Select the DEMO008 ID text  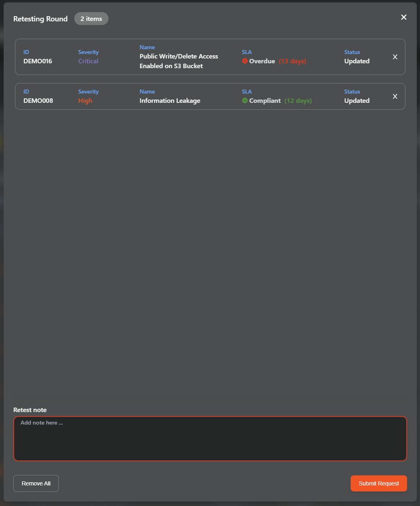point(38,101)
